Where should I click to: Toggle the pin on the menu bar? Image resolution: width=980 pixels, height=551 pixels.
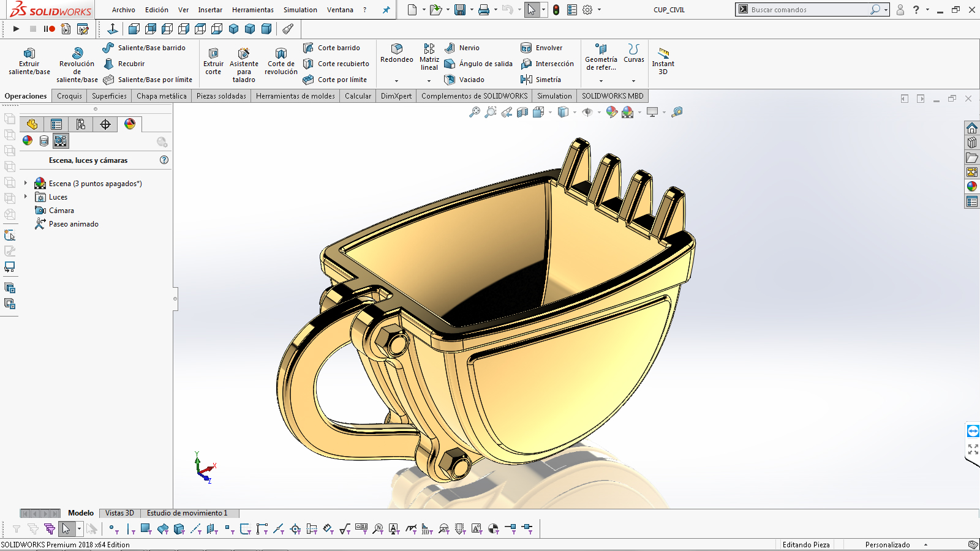point(386,10)
